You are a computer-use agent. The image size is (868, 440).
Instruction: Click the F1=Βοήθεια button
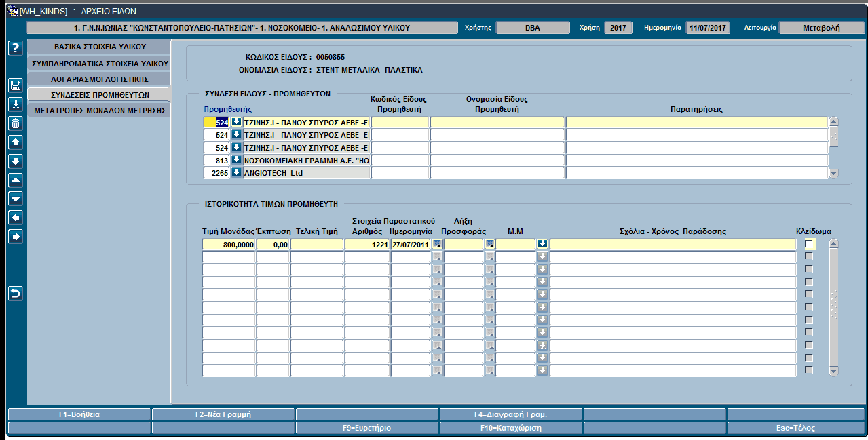click(79, 414)
